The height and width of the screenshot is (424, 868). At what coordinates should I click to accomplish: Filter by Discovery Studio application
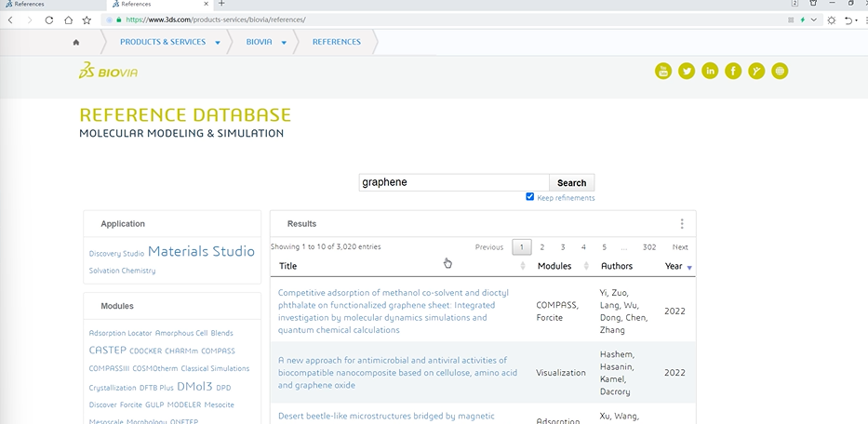tap(116, 254)
